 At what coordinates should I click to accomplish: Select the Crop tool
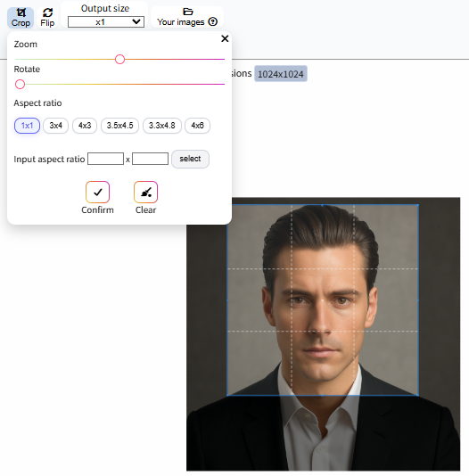tap(21, 18)
